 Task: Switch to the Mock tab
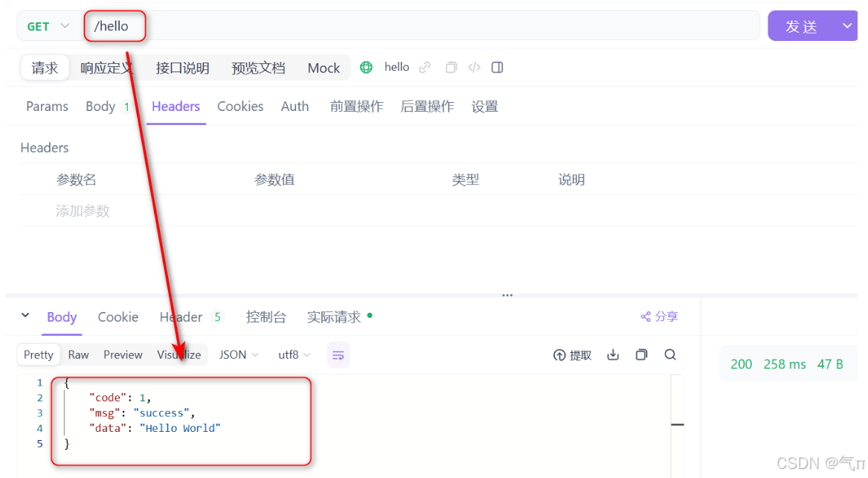tap(324, 68)
